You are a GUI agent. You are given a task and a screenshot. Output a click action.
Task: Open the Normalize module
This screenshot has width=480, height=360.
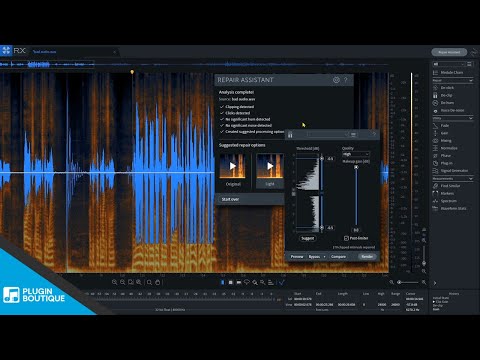point(449,148)
